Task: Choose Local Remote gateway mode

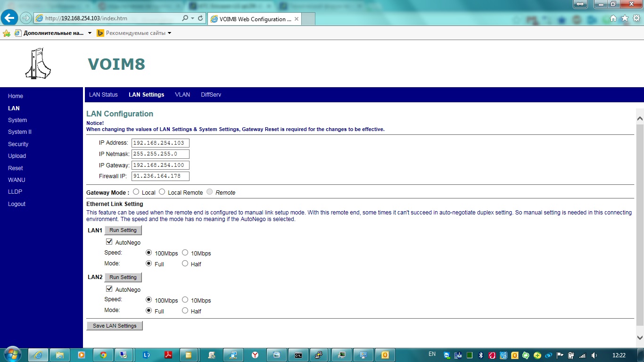Action: [162, 192]
